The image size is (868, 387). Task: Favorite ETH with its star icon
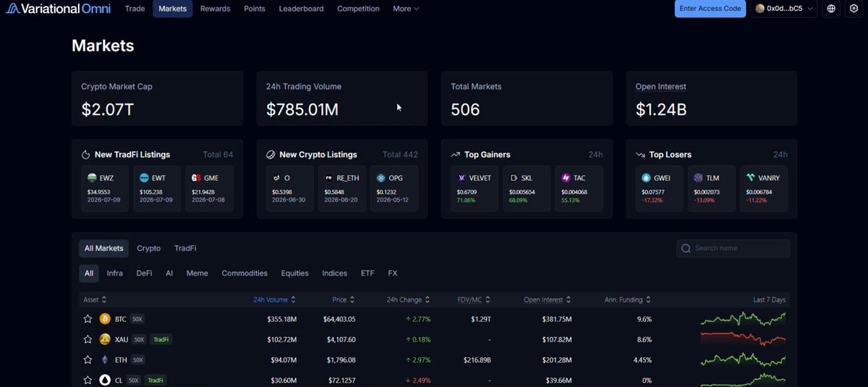click(x=88, y=360)
